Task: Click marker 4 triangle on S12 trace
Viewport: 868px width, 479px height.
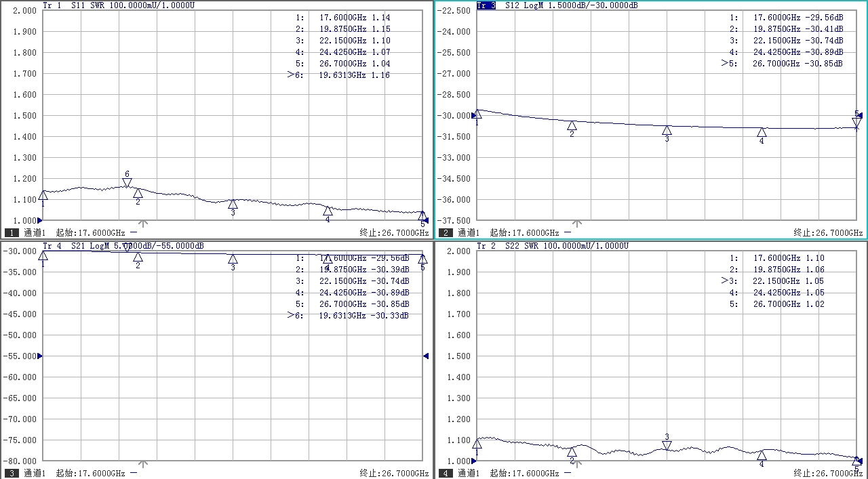Action: 762,133
